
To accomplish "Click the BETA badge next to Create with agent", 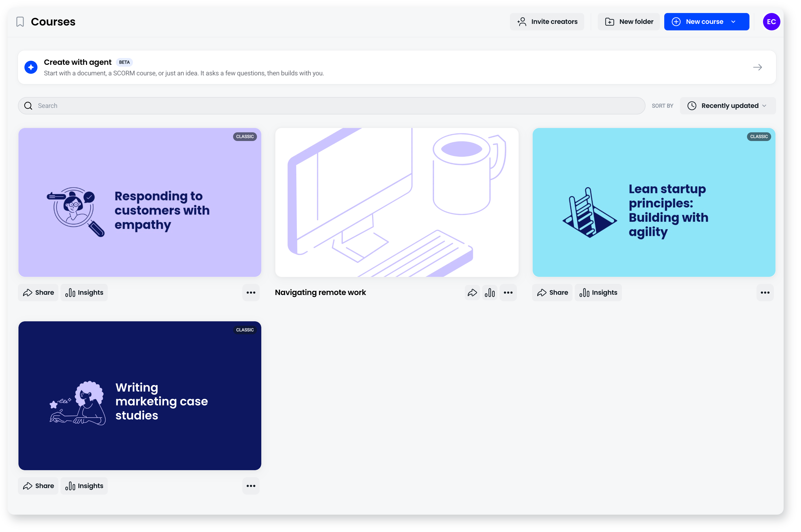I will click(124, 62).
